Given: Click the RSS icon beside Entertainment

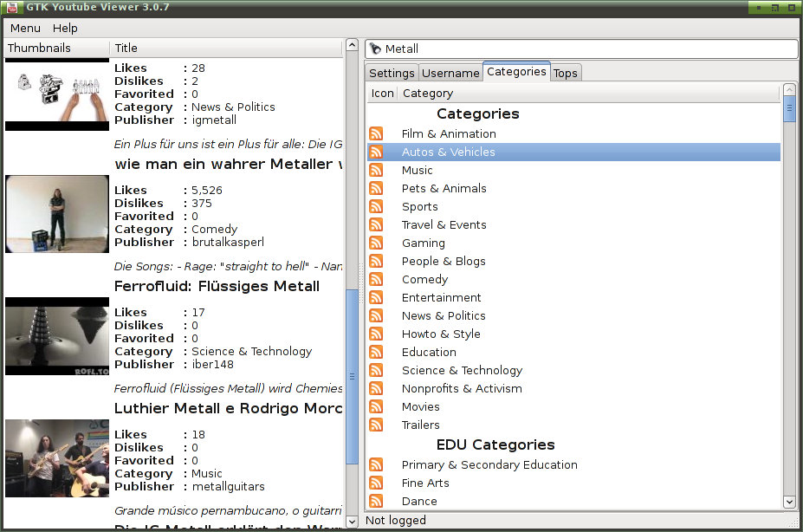Looking at the screenshot, I should coord(376,297).
